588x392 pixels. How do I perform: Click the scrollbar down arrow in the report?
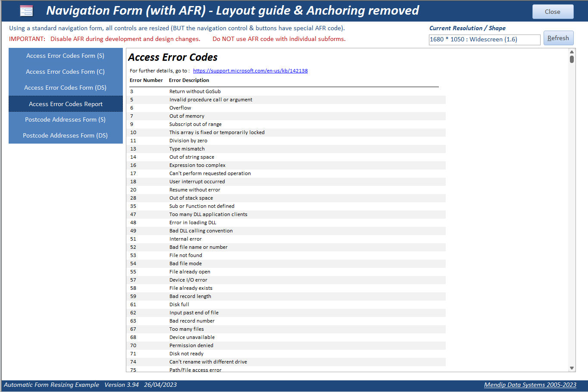(572, 368)
